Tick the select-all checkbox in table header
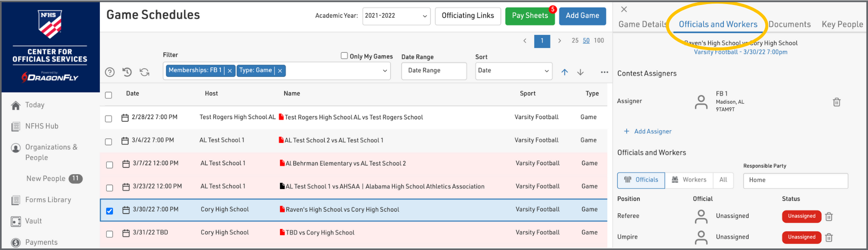The height and width of the screenshot is (250, 868). (108, 95)
